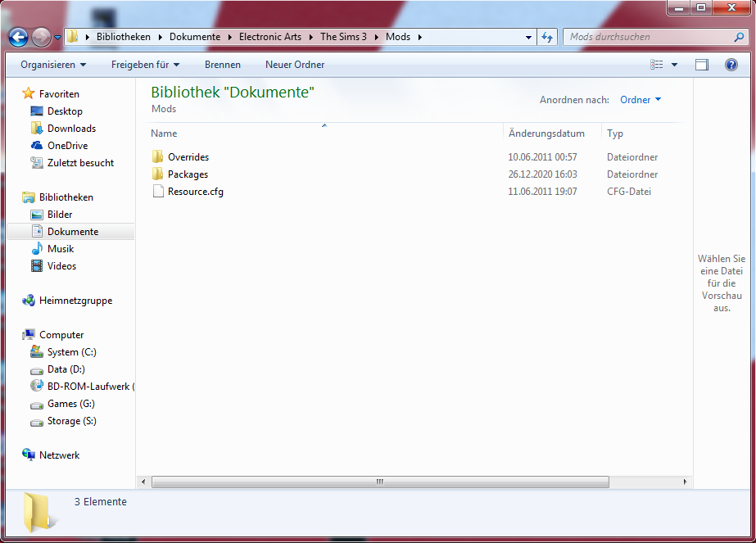756x543 pixels.
Task: Expand arrow after Mods in breadcrumb
Action: click(420, 37)
